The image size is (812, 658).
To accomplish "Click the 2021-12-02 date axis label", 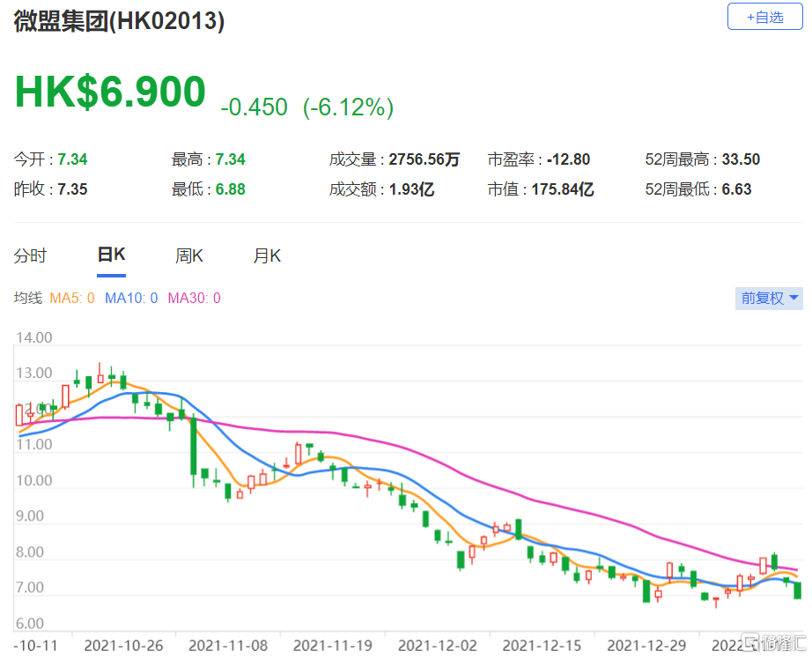I will pos(438,646).
